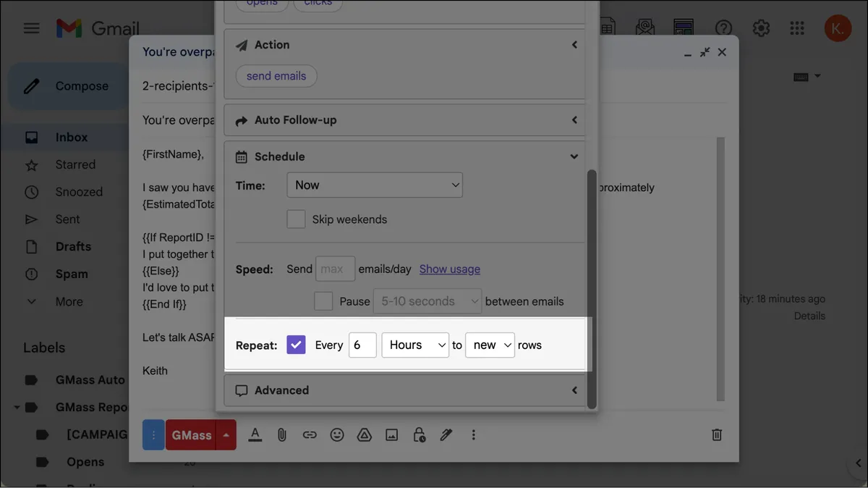868x488 pixels.
Task: Open the Show usage link
Action: [x=450, y=269]
